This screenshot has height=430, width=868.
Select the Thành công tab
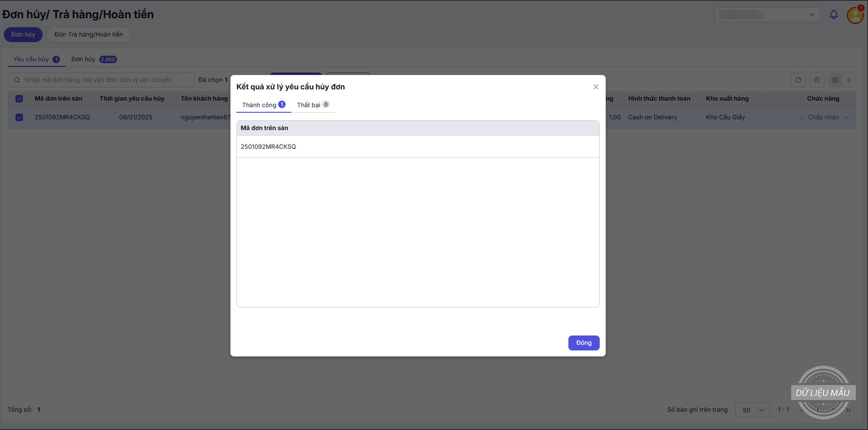(x=264, y=105)
